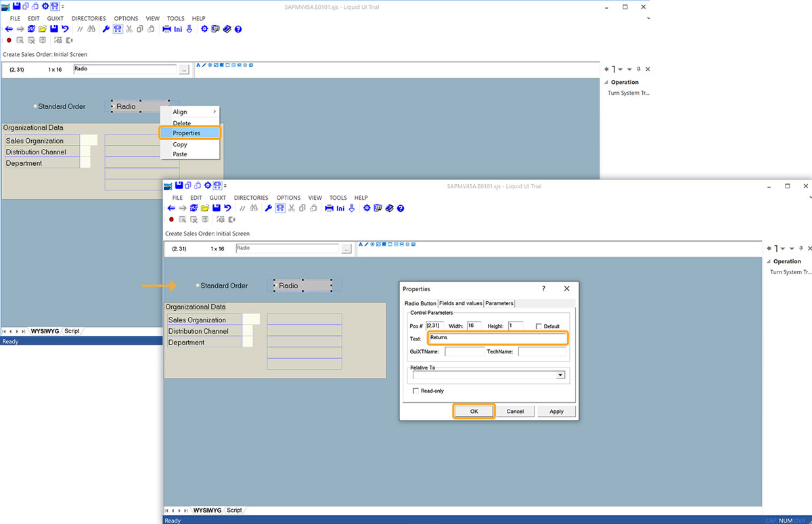Click the books icon in the back window toolbar
Image resolution: width=812 pixels, height=524 pixels.
(227, 29)
